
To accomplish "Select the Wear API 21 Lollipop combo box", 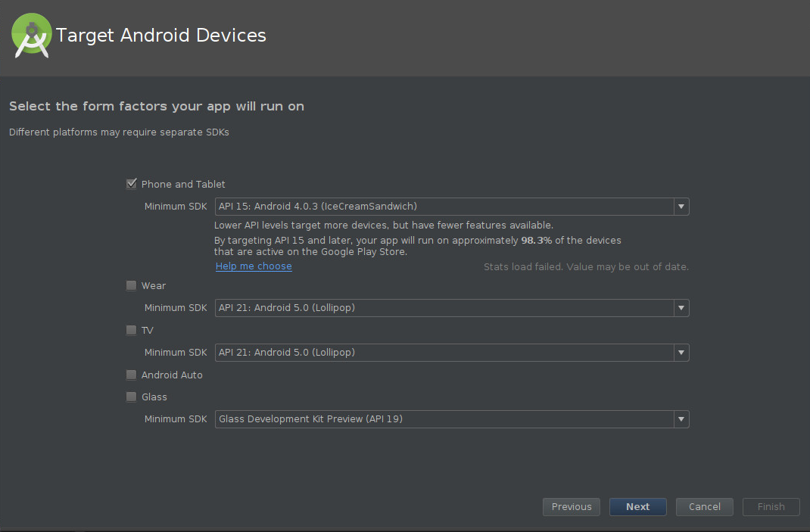I will [x=452, y=308].
